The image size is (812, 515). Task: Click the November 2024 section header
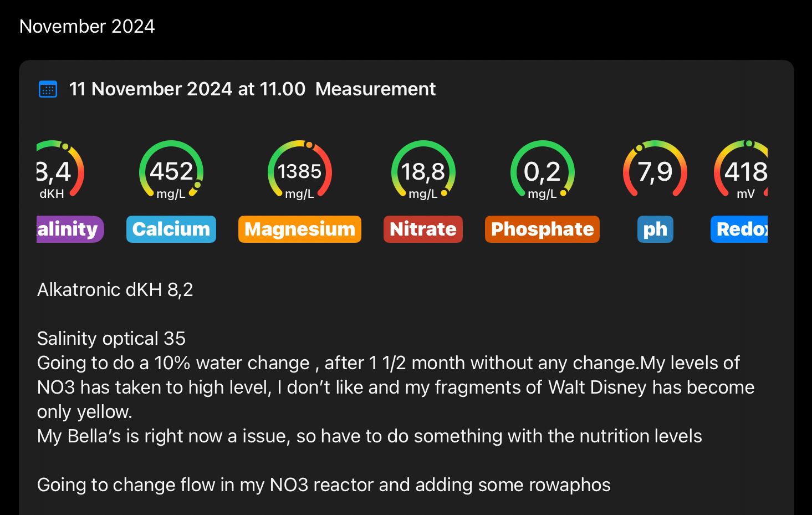87,26
